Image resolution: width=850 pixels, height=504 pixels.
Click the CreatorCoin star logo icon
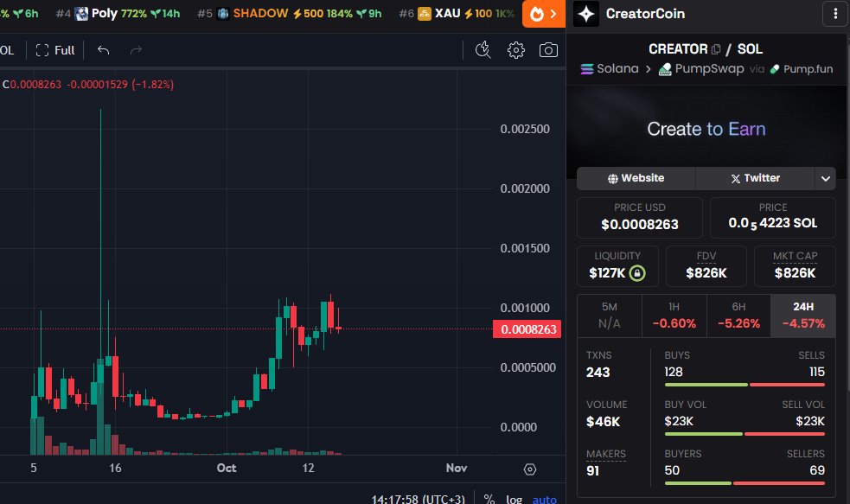[586, 14]
